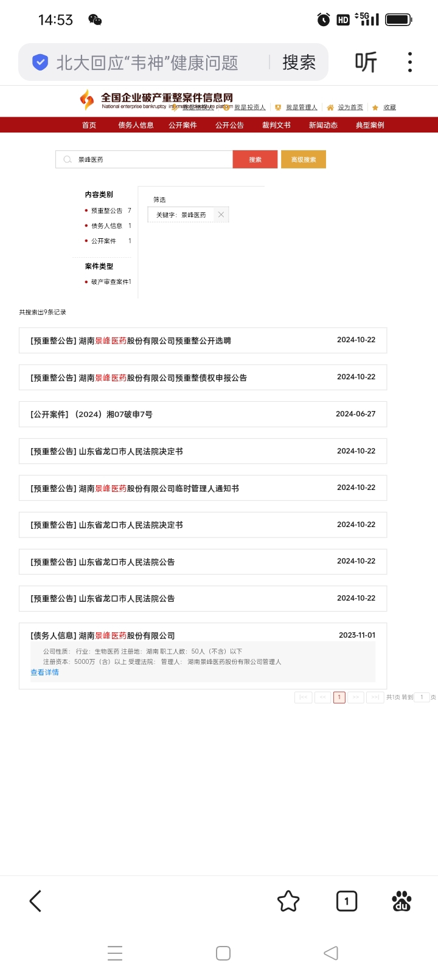This screenshot has width=438, height=980.
Task: Open the 典型案例 nav tab
Action: (x=370, y=125)
